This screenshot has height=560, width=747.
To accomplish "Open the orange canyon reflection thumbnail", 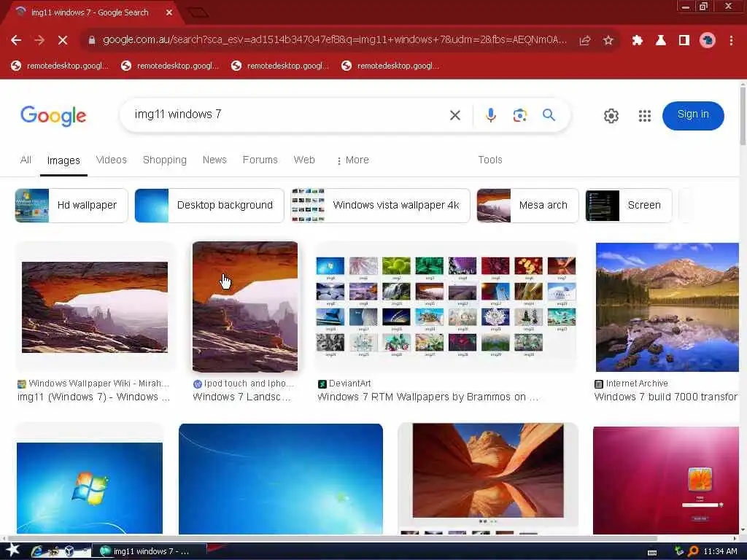I will (x=488, y=470).
